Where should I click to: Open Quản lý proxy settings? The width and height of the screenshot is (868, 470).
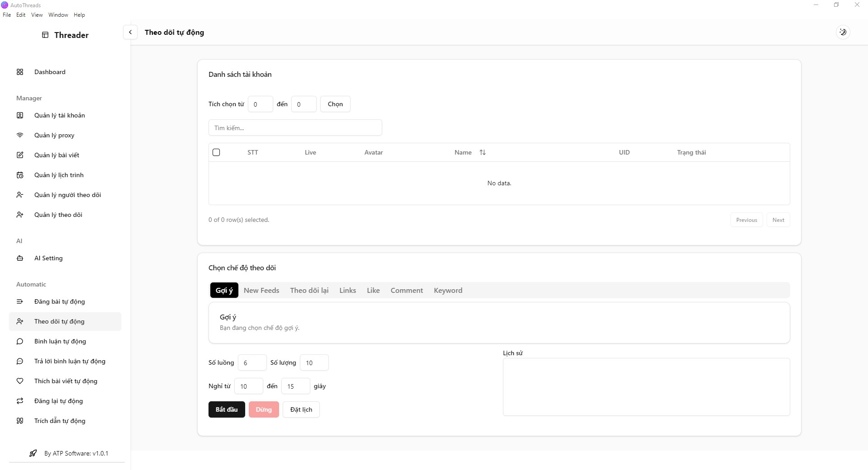click(x=54, y=135)
